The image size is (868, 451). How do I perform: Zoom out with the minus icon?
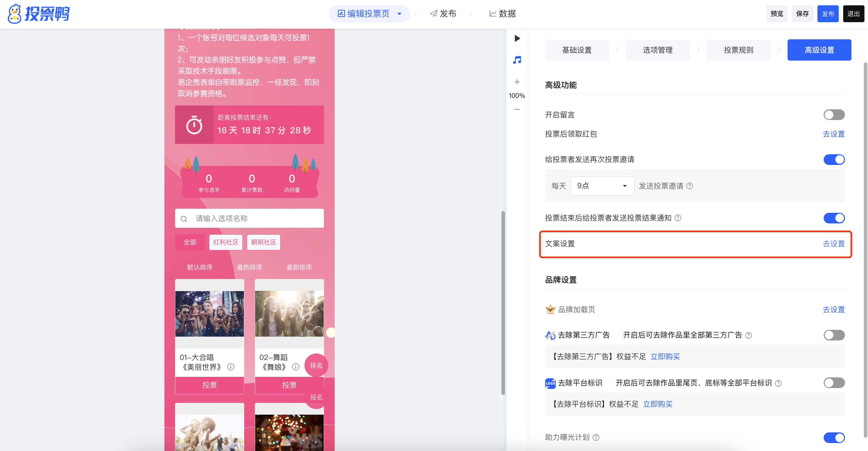click(517, 109)
